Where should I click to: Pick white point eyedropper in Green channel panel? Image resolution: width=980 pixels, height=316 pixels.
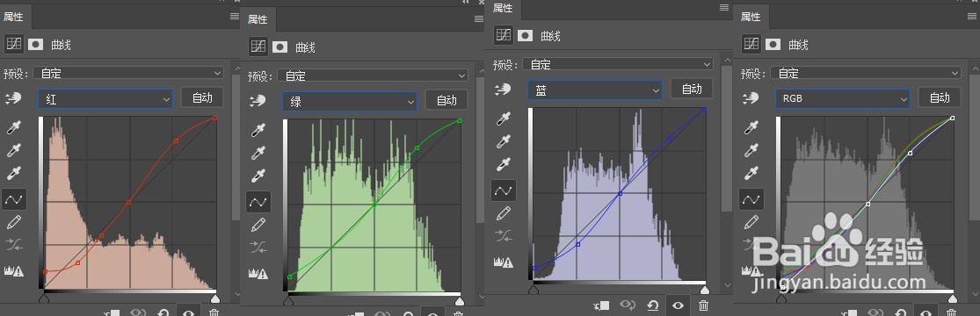pyautogui.click(x=258, y=176)
